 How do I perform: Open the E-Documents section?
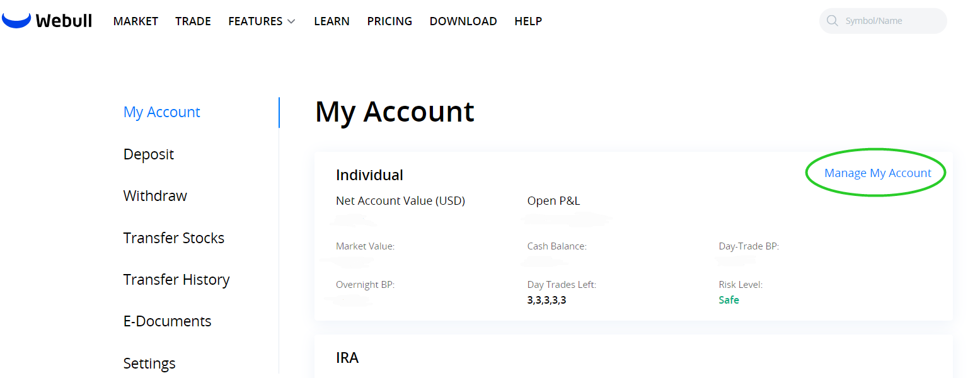click(x=167, y=321)
